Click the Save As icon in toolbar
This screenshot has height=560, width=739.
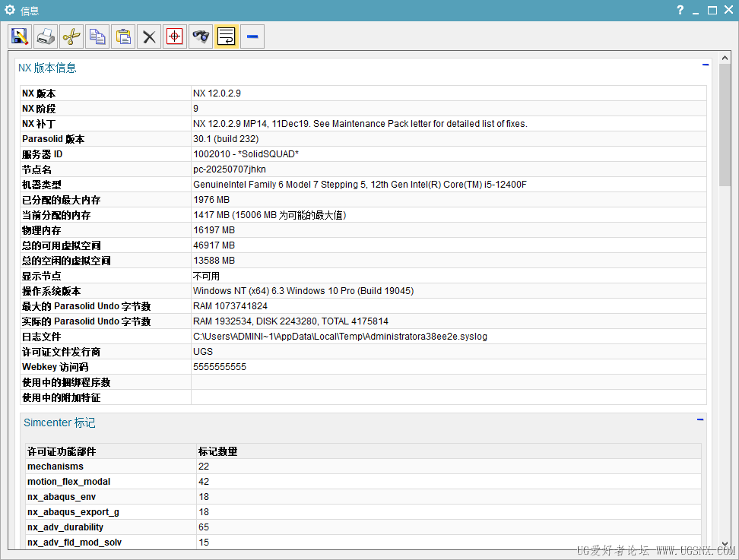[20, 36]
